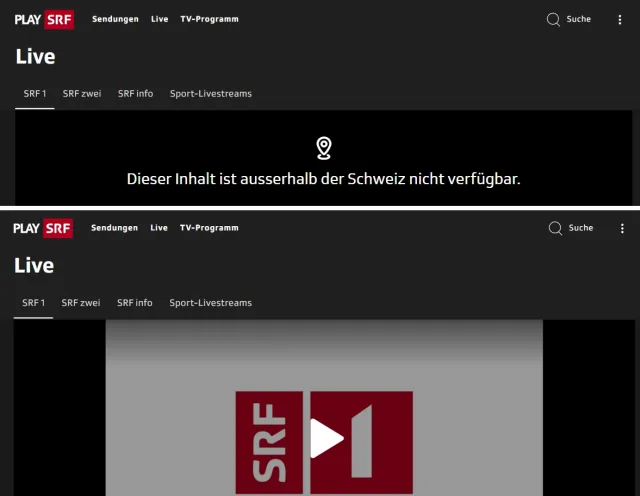Viewport: 640px width, 496px height.
Task: Open Sendungen in the lower navigation bar
Action: [x=114, y=228]
